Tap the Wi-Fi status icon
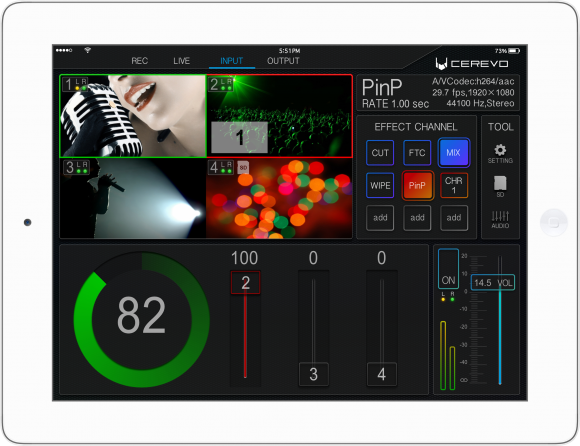Viewport: 580px width, 446px height. click(88, 50)
